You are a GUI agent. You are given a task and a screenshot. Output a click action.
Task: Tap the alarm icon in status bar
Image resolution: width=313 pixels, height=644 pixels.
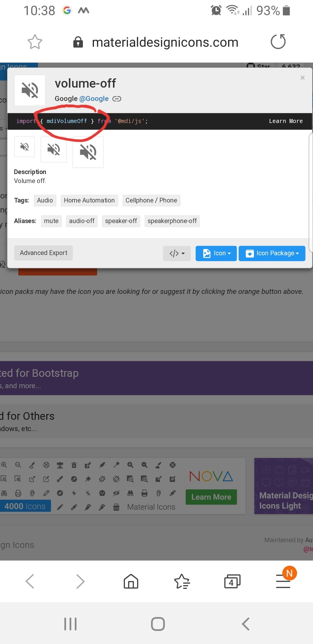[216, 10]
